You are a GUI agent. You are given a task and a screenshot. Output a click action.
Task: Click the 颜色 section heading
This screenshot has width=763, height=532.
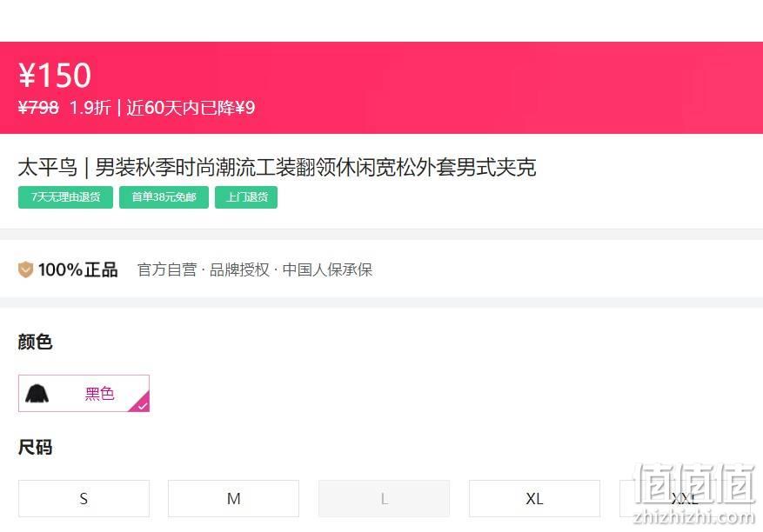[x=35, y=342]
